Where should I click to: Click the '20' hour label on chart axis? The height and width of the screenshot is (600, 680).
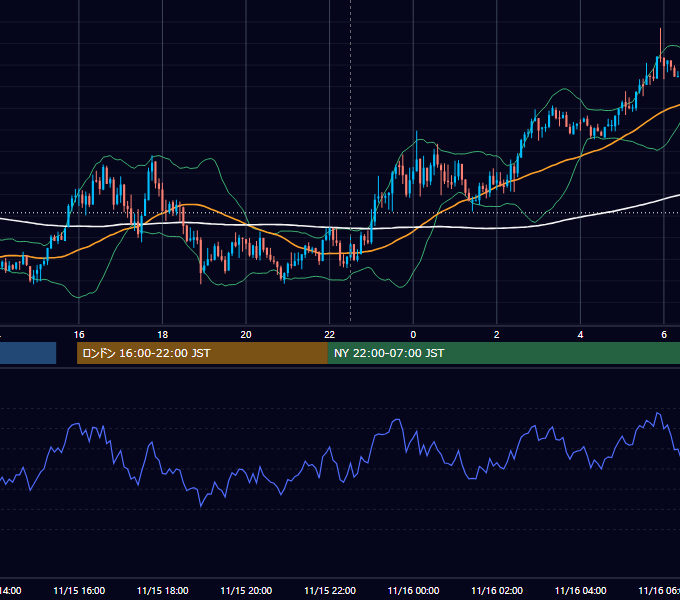246,335
